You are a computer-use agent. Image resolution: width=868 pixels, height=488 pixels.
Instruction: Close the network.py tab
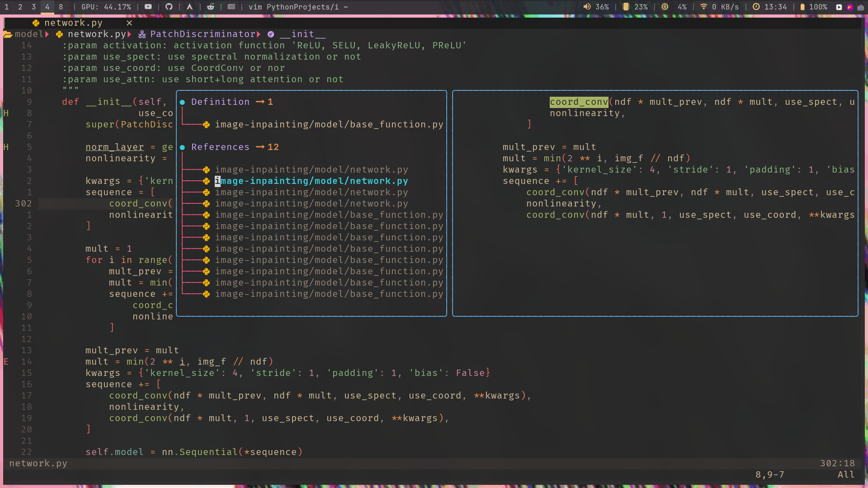129,23
